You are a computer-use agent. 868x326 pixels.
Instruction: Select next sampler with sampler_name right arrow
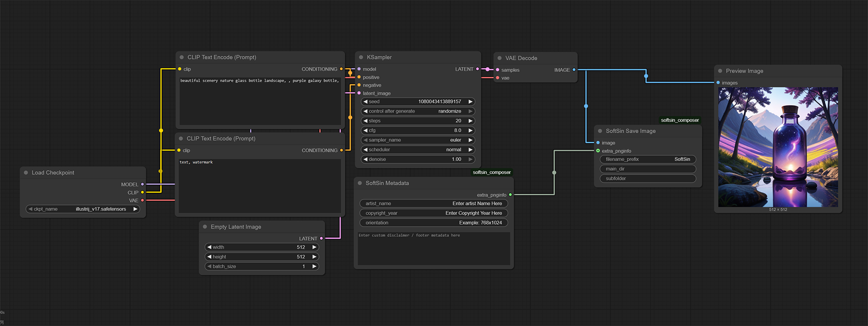point(470,140)
